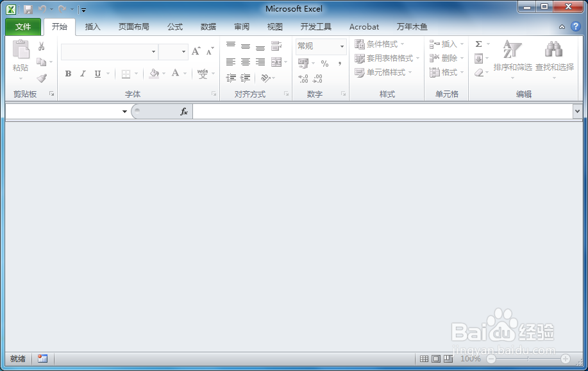
Task: Switch to the 公式 Formulas tab
Action: pyautogui.click(x=175, y=27)
